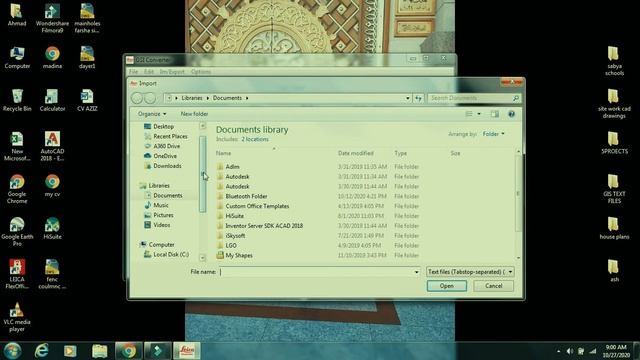Image resolution: width=640 pixels, height=360 pixels.
Task: Click the Leica GSI Converter taskbar button
Action: [x=187, y=351]
